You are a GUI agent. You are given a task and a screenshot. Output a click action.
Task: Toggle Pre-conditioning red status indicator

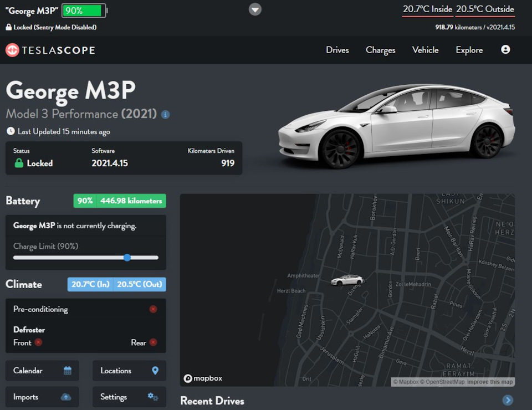[153, 309]
